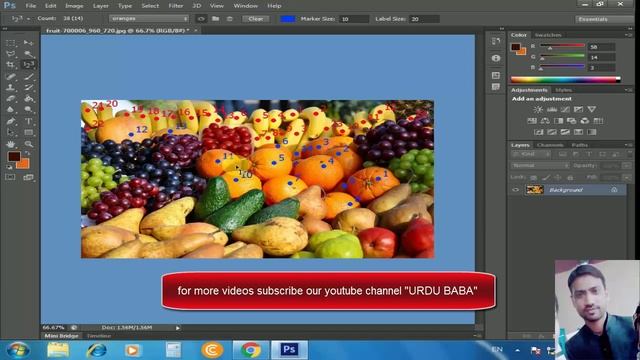Image resolution: width=640 pixels, height=360 pixels.
Task: Select the active Count tool
Action: point(28,64)
